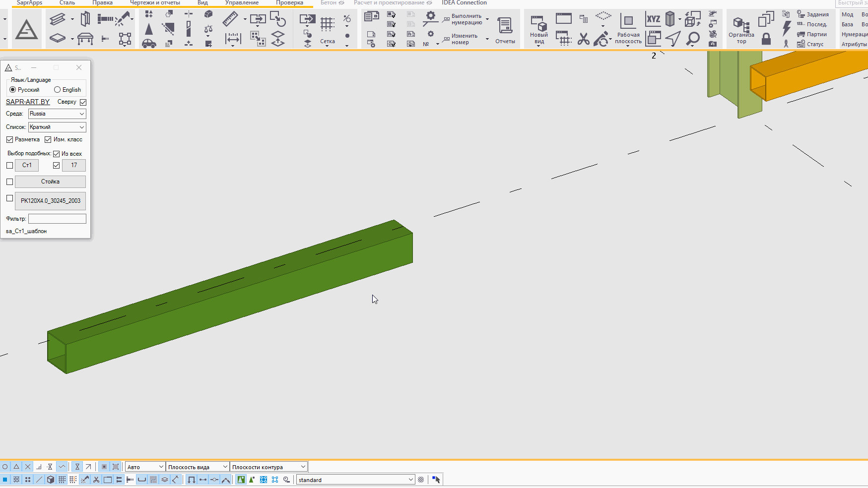
Task: Open the Список dropdown showing Краткий
Action: point(57,127)
